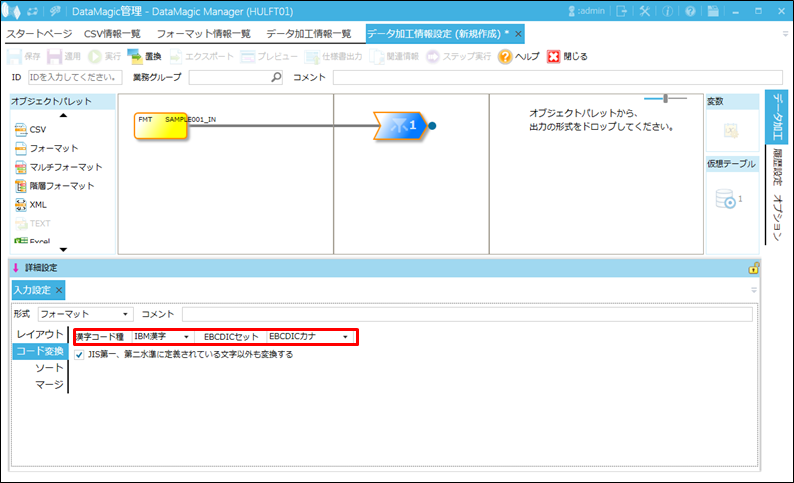This screenshot has height=483, width=794.
Task: Open the 漢字コード種 IBM漢字 dropdown
Action: (162, 337)
